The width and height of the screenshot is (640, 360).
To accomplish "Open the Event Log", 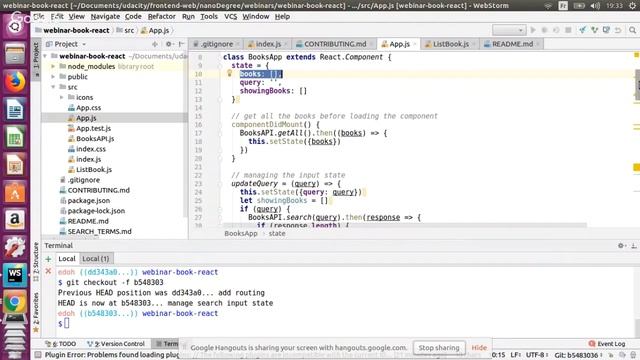I will [607, 344].
